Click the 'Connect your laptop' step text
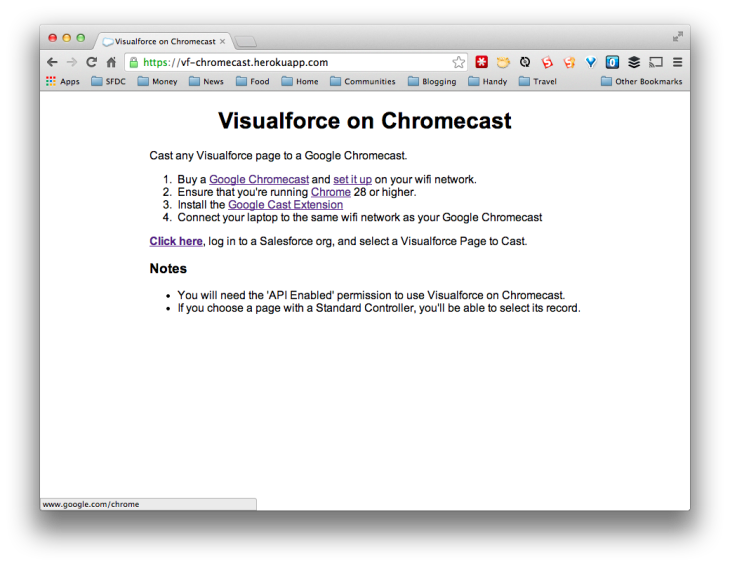Screen dimensions: 730x566 tap(360, 217)
